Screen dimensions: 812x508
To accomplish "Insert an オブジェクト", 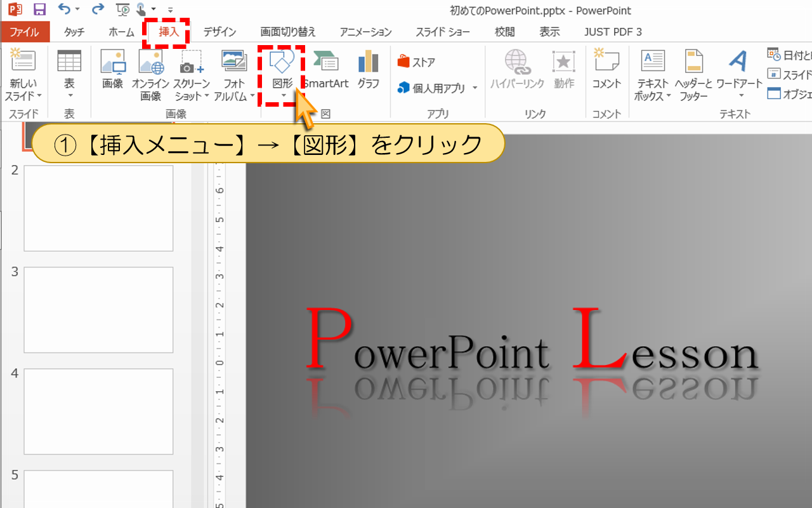I will (789, 94).
